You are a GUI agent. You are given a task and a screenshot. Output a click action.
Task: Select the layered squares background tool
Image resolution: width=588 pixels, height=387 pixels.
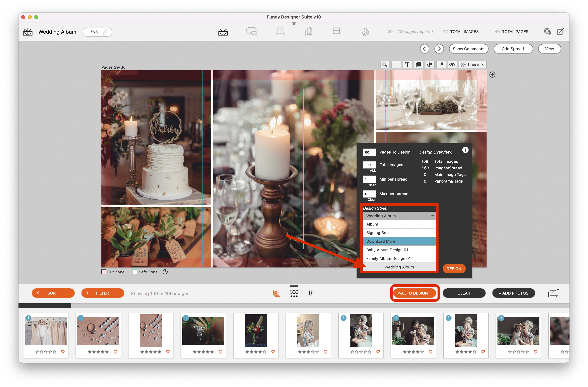419,65
